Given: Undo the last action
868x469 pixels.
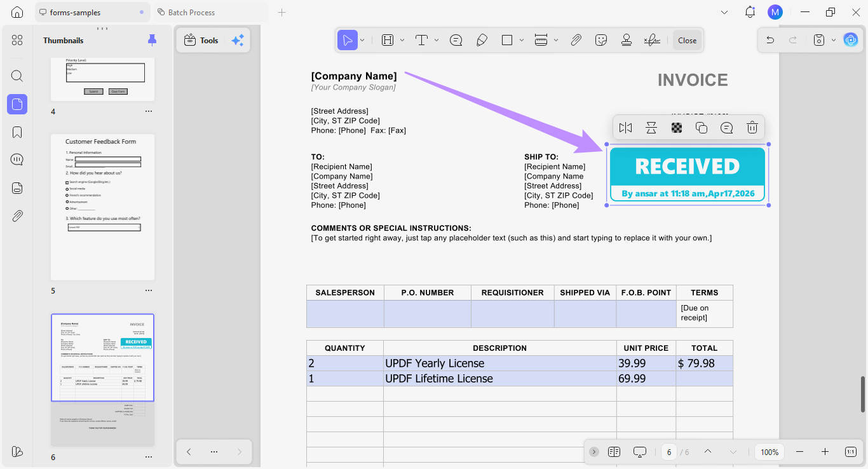Looking at the screenshot, I should (x=770, y=40).
